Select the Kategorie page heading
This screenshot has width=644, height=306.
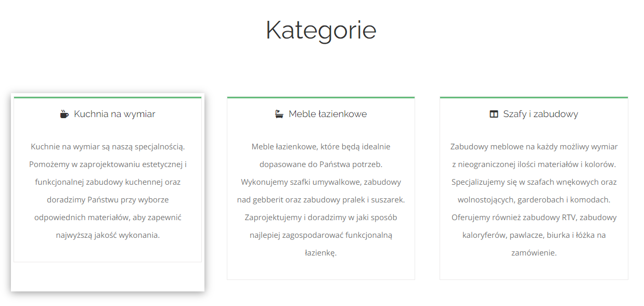click(x=321, y=30)
